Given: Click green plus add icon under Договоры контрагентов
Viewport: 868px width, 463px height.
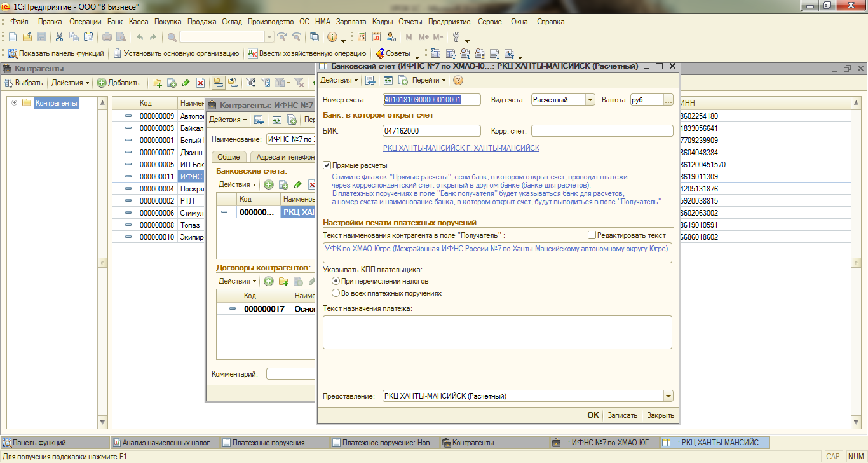Looking at the screenshot, I should [269, 281].
